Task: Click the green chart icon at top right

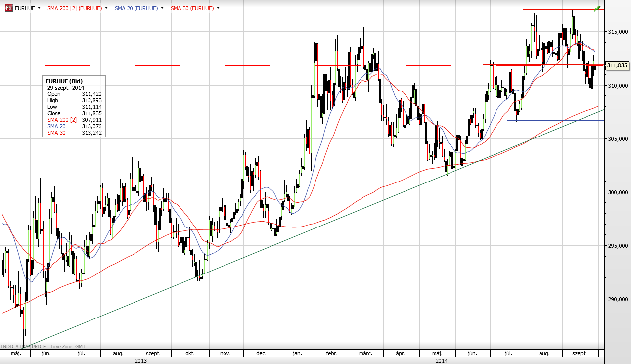Action: coord(597,8)
